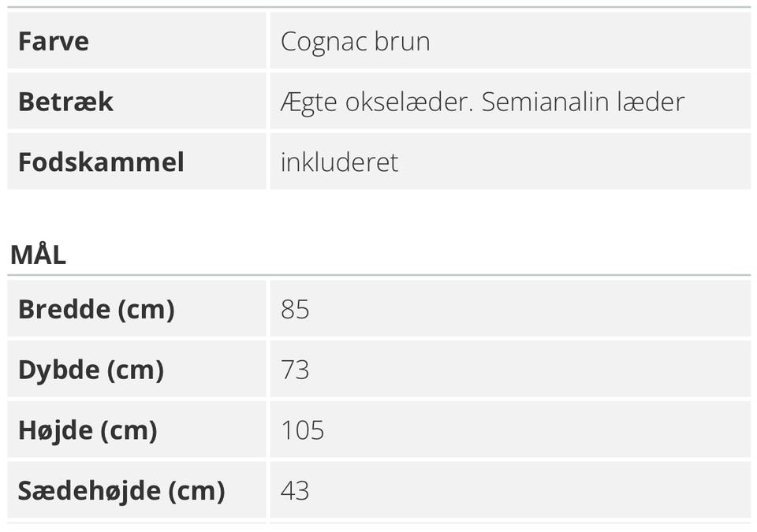Screen dimensions: 757x532
Task: Select the width value 85
Action: point(295,309)
